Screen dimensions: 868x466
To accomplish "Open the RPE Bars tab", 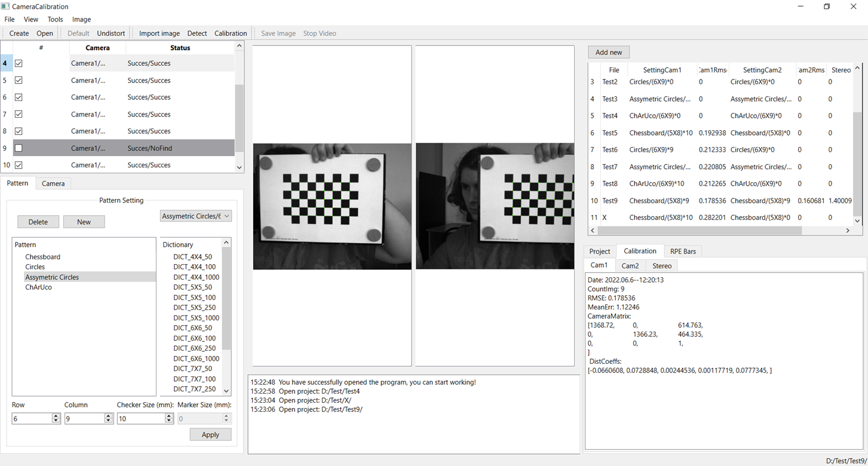I will click(x=683, y=251).
